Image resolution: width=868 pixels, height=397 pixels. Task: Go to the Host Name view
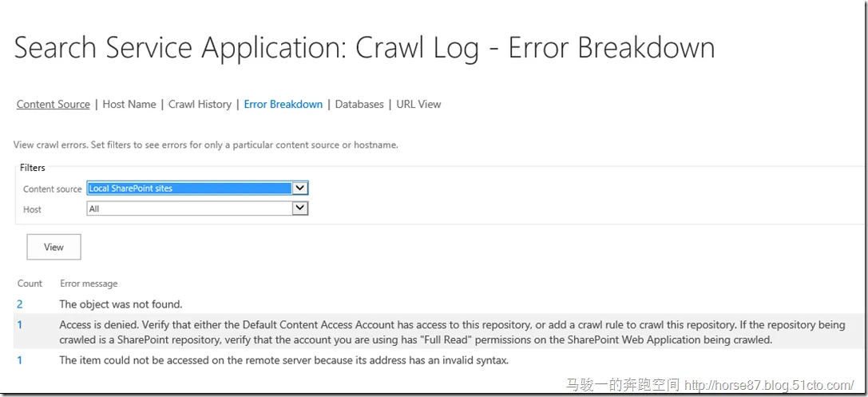click(129, 105)
